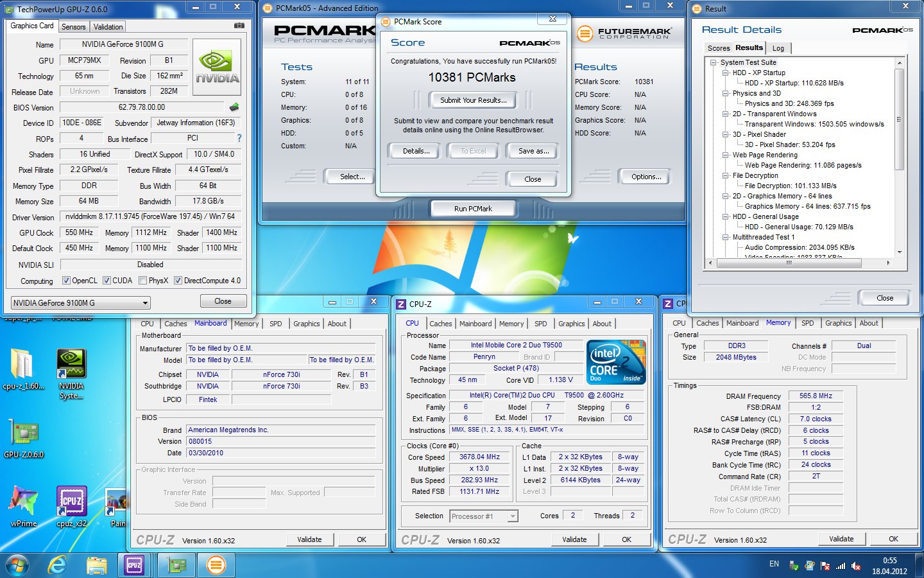Screen dimensions: 924x578
Task: Click the Details... button in Score dialog
Action: [x=416, y=151]
